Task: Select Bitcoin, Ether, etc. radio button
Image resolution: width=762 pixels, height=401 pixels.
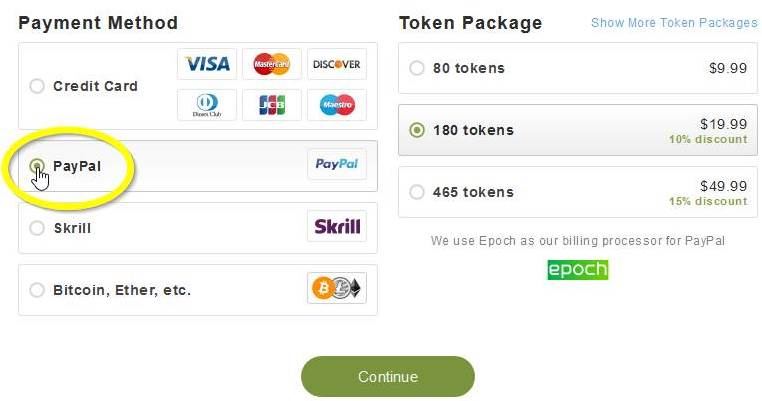Action: point(37,290)
